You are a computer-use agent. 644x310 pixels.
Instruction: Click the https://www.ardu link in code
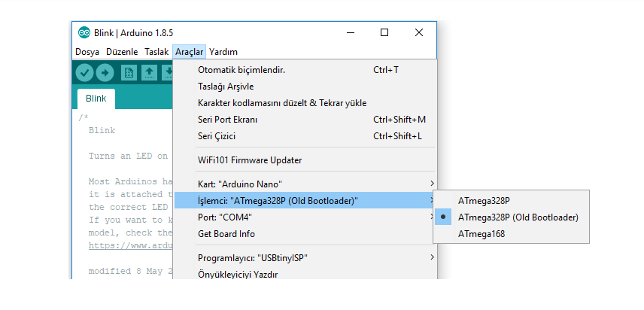130,245
